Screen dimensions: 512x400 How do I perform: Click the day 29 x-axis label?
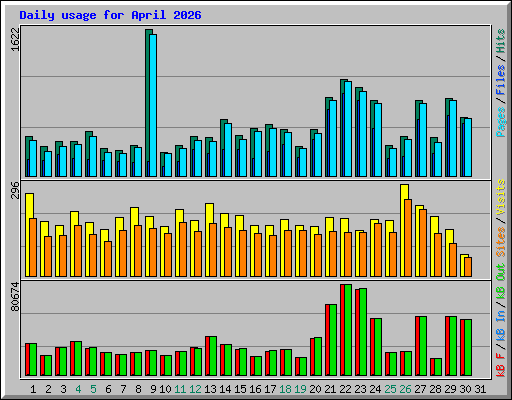pos(450,389)
